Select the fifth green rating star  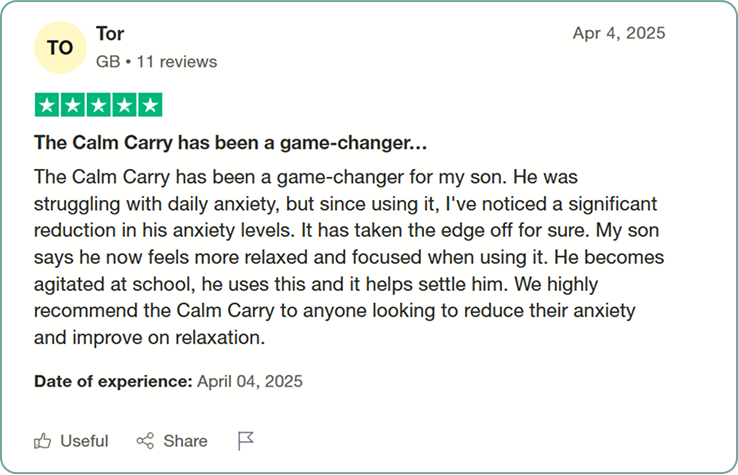coord(150,105)
